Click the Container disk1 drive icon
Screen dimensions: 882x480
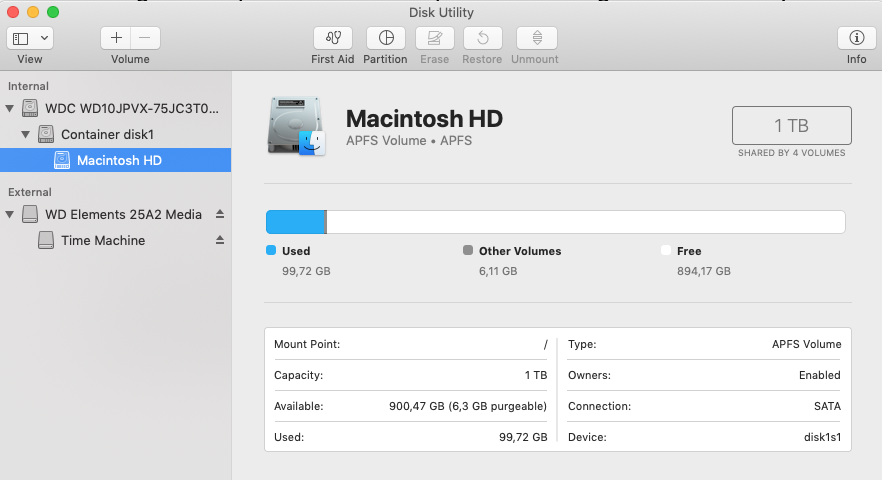point(46,134)
